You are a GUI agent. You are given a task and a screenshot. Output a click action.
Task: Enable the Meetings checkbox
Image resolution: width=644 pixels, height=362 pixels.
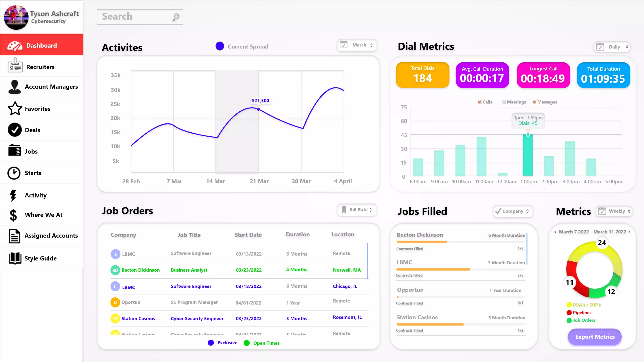coord(504,102)
